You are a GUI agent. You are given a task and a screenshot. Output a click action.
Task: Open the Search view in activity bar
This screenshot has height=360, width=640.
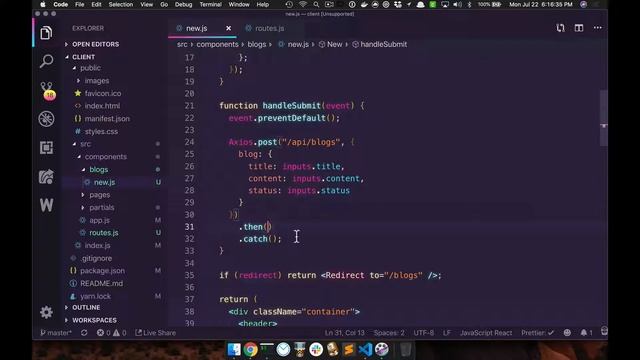pos(46,61)
